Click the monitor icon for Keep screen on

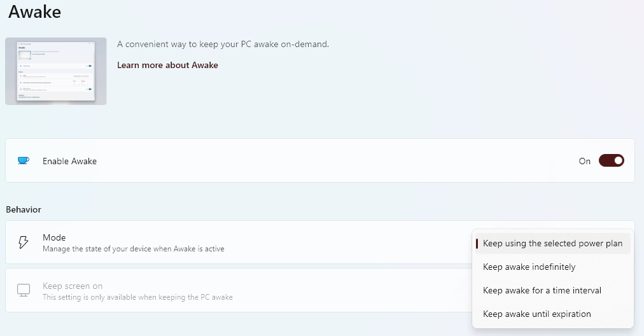coord(24,290)
